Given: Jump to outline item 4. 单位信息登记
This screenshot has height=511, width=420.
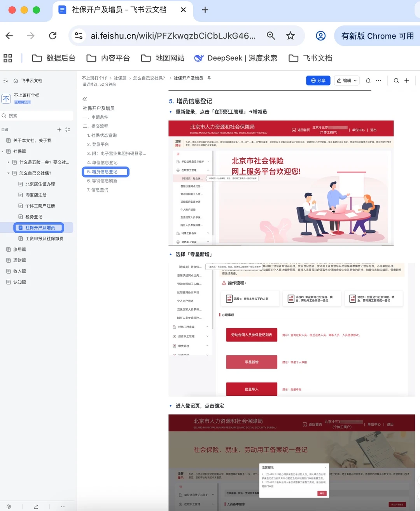Looking at the screenshot, I should (102, 163).
